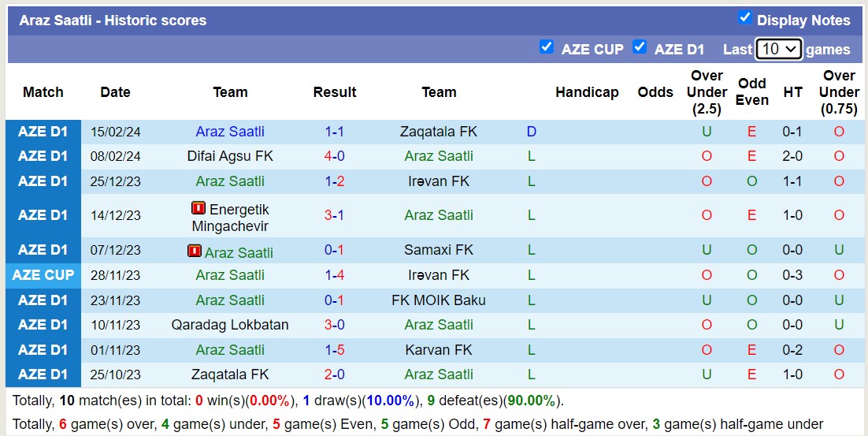Toggle the Display Notes checkbox
The height and width of the screenshot is (436, 868).
pos(744,18)
